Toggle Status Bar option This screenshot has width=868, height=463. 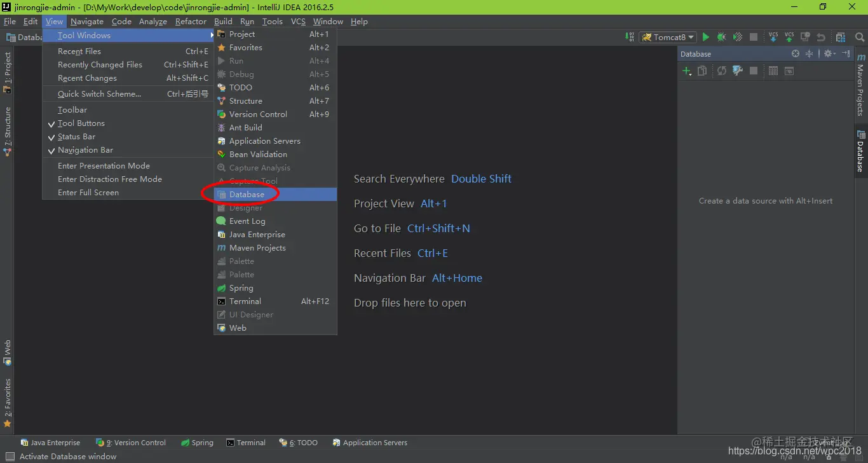[x=127, y=136]
